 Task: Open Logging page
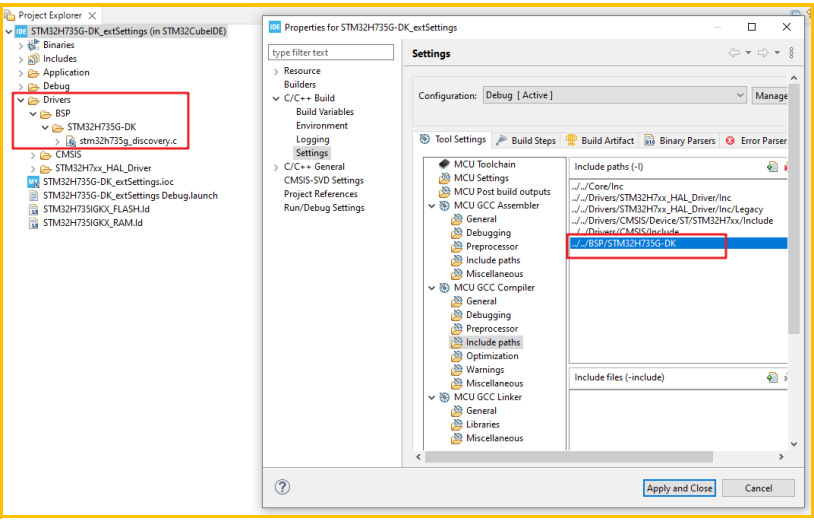coord(313,139)
